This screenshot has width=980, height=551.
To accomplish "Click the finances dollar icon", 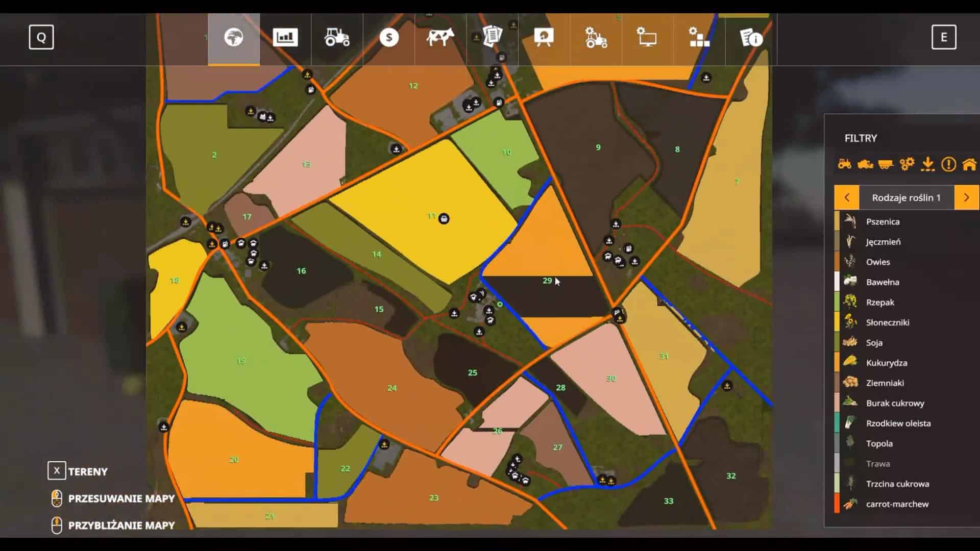I will [389, 37].
